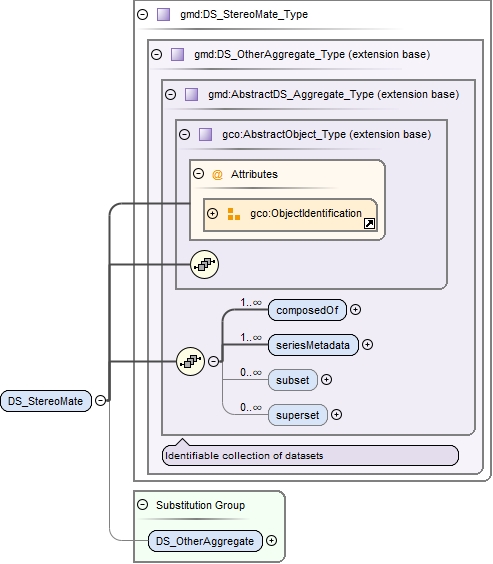
Task: Expand the subset element
Action: tap(326, 379)
